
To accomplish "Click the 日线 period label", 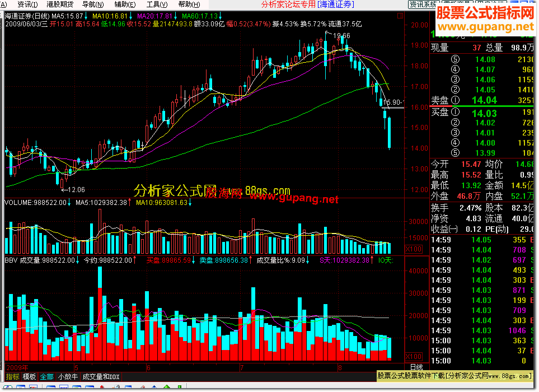I will [x=416, y=367].
